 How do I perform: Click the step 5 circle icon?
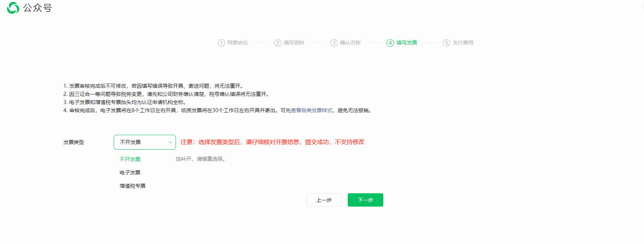[447, 43]
